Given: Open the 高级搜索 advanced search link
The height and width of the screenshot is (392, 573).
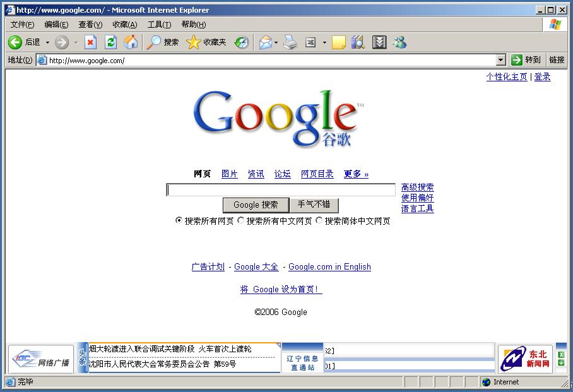Looking at the screenshot, I should pos(417,187).
